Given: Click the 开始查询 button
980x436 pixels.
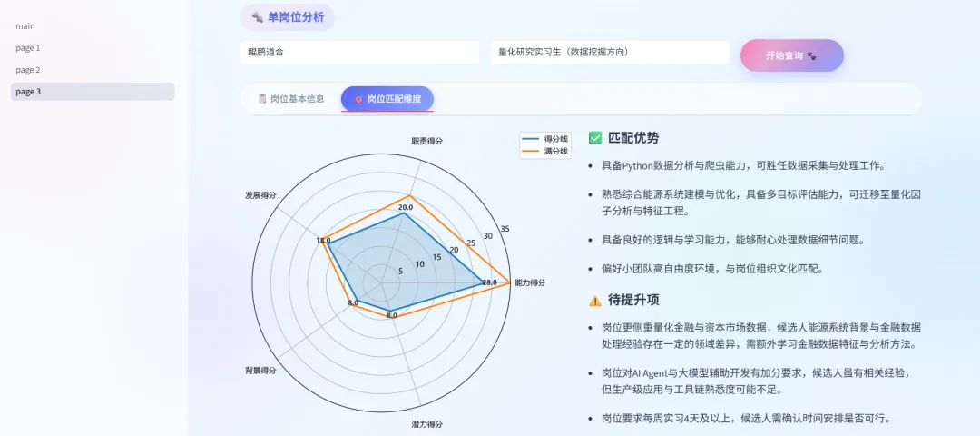Looking at the screenshot, I should [x=792, y=55].
